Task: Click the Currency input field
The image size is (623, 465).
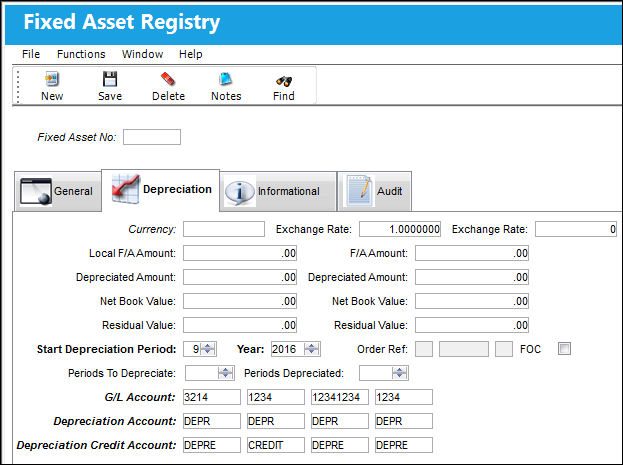Action: tap(224, 229)
